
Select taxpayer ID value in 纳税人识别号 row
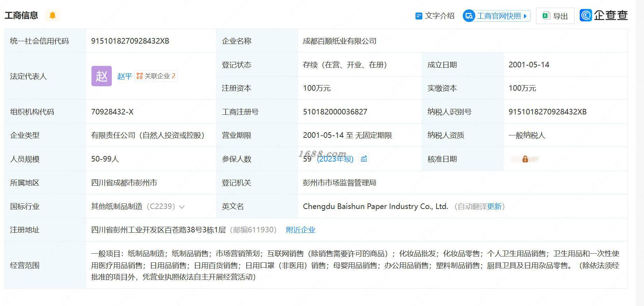pyautogui.click(x=548, y=112)
